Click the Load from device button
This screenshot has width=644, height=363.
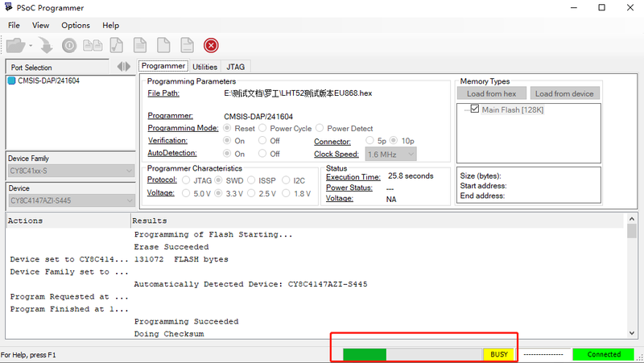(564, 93)
